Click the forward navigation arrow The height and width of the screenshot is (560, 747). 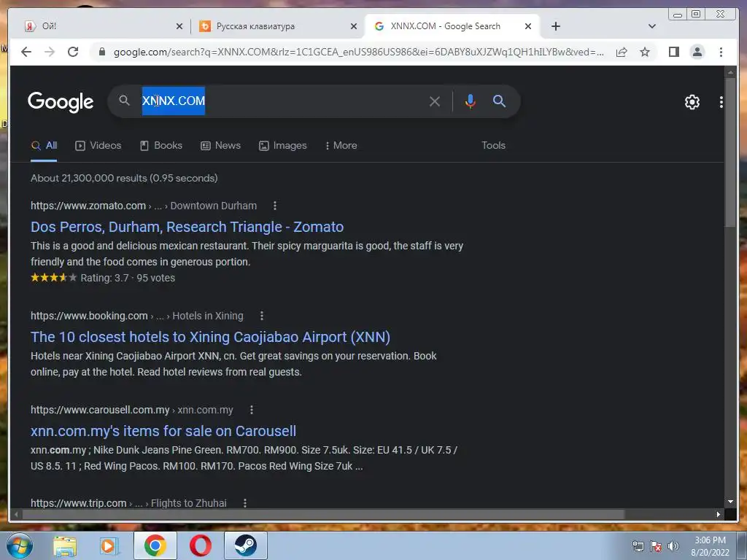pos(50,52)
